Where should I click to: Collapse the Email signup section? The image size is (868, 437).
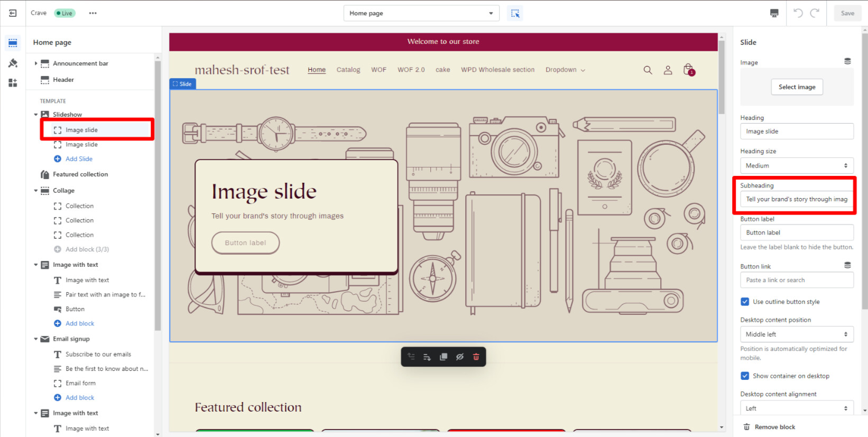point(36,339)
